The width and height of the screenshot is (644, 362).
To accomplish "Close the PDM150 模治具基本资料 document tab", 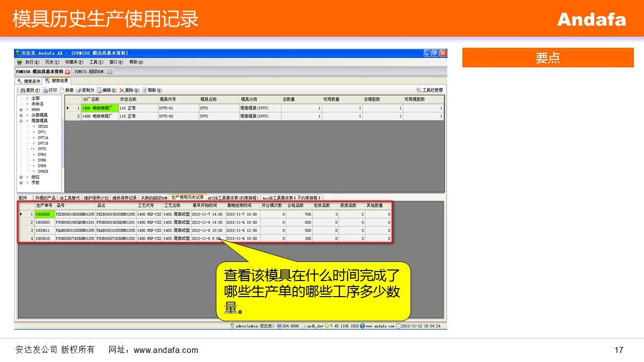I will tap(68, 72).
